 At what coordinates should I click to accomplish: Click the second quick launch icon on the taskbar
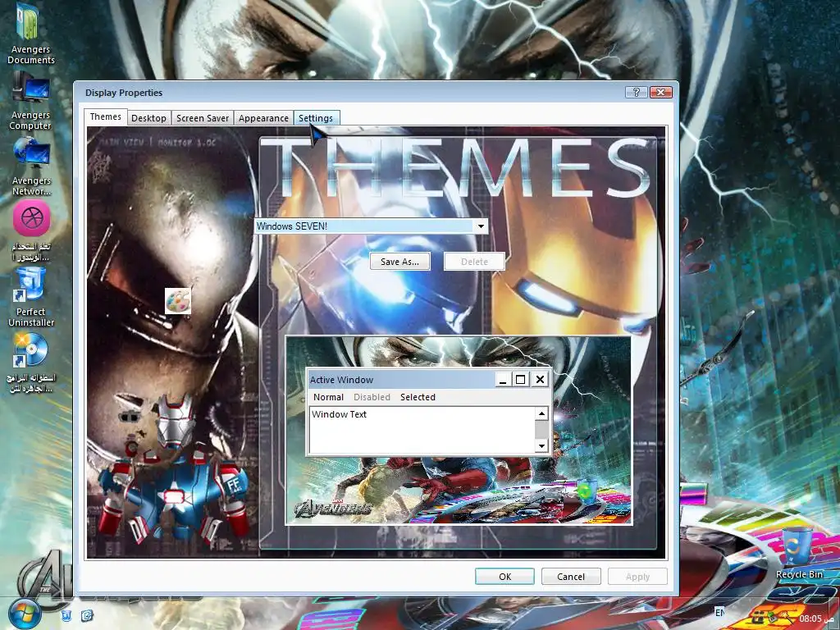click(87, 616)
